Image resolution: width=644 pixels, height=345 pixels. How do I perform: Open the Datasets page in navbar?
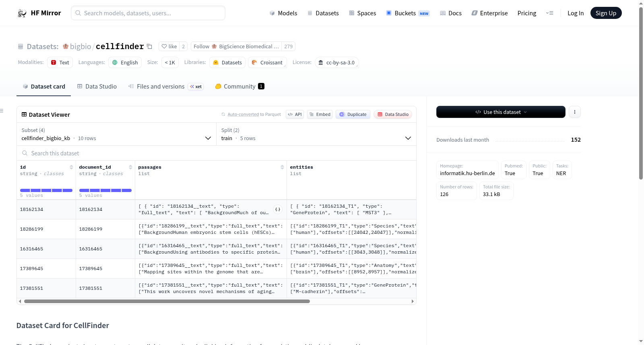[x=323, y=13]
